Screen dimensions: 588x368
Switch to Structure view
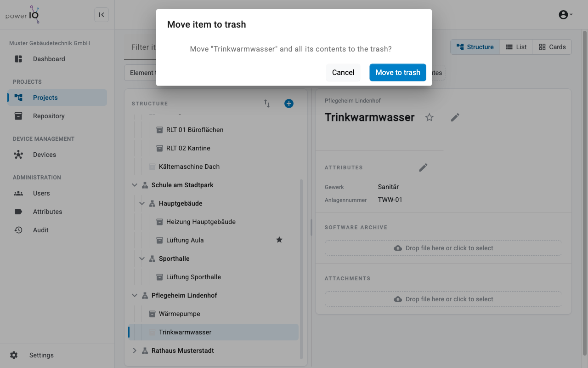(x=475, y=47)
